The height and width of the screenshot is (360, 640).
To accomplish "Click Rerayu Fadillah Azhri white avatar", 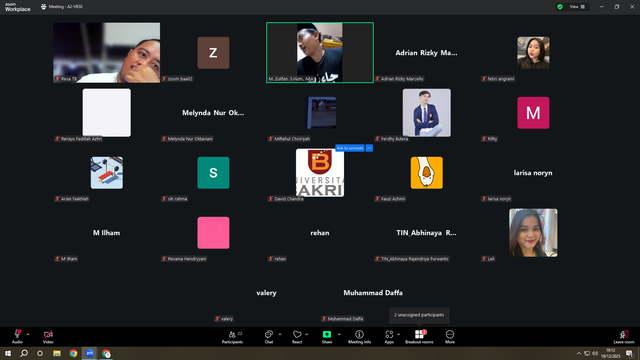I will coord(107,113).
